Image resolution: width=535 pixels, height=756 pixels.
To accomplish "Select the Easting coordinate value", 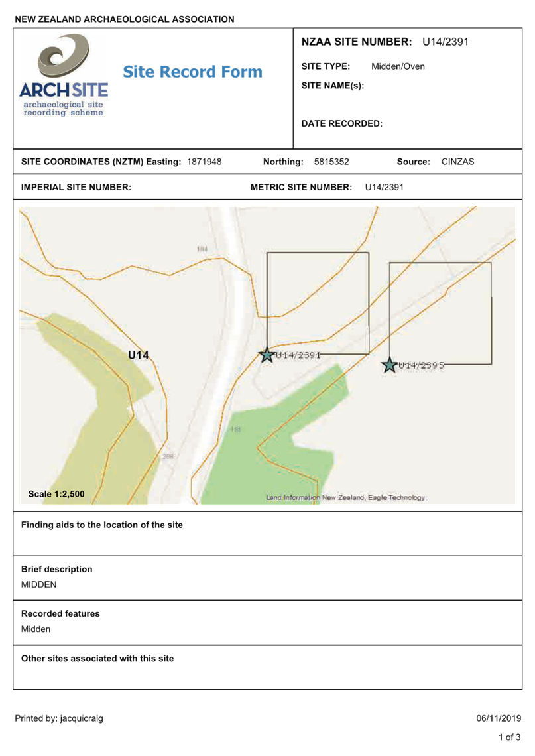I will click(204, 162).
